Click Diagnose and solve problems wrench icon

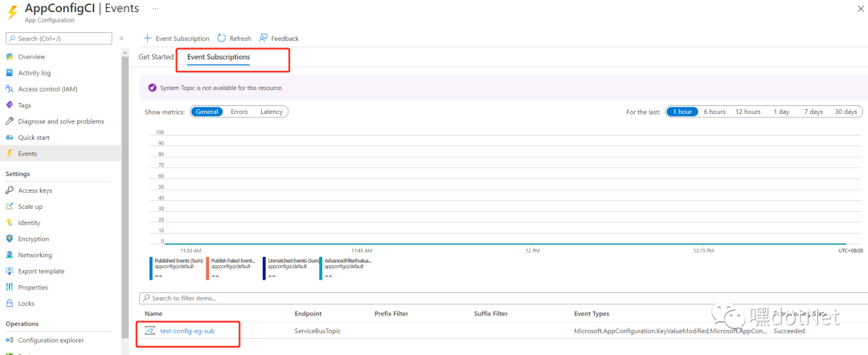(x=10, y=121)
